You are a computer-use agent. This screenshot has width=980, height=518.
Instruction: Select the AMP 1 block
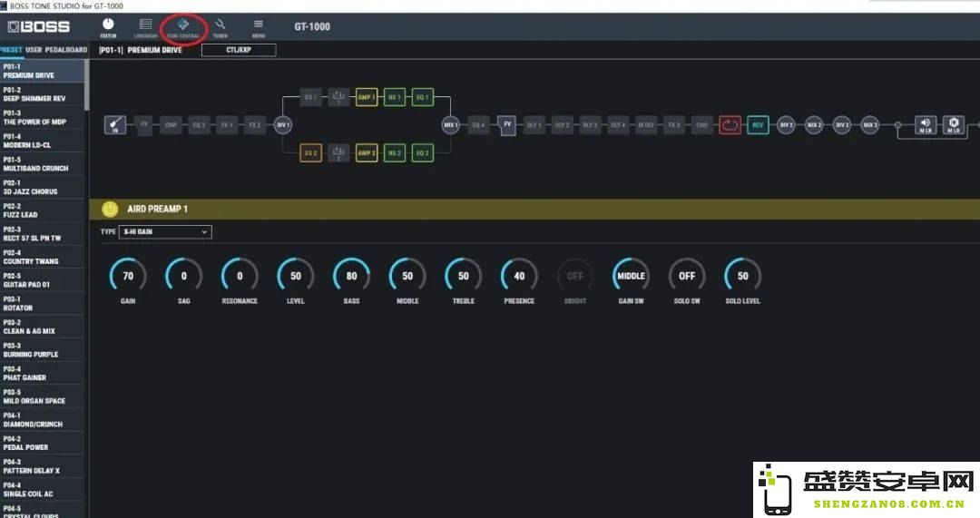coord(367,97)
